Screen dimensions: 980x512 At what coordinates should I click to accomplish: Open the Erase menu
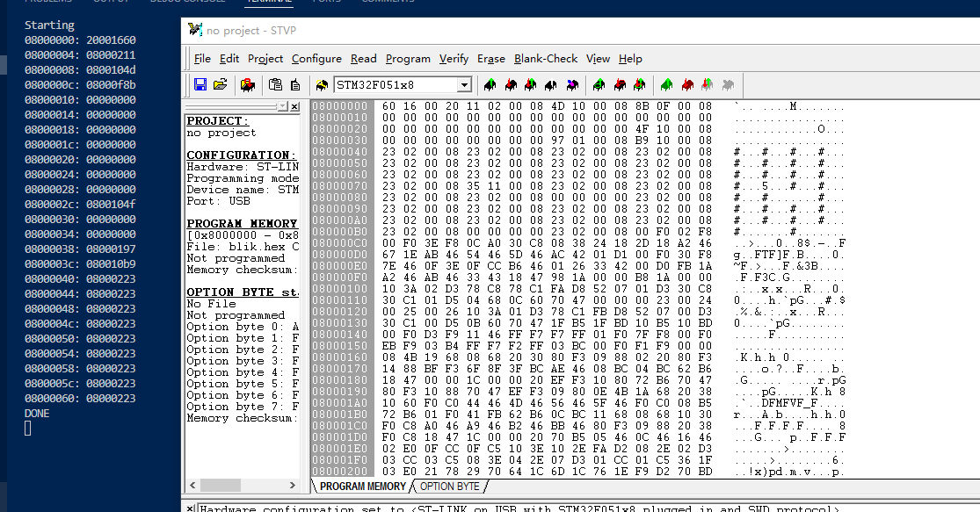(x=490, y=59)
